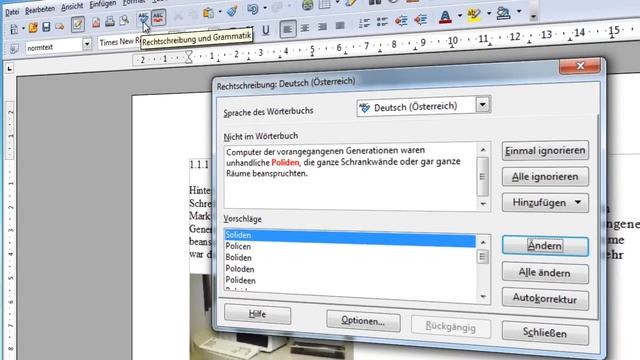This screenshot has height=360, width=640.
Task: Toggle Underline formatting
Action: click(266, 30)
